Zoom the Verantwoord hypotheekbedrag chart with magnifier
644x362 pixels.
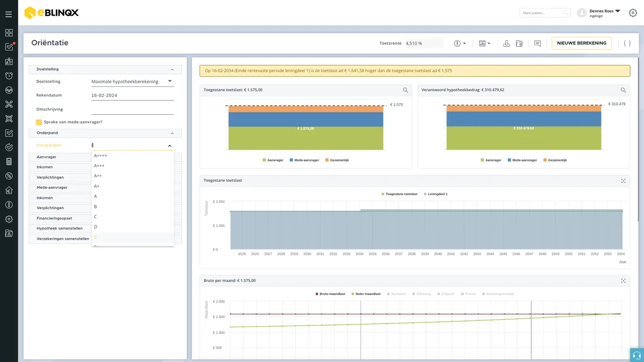coord(623,90)
